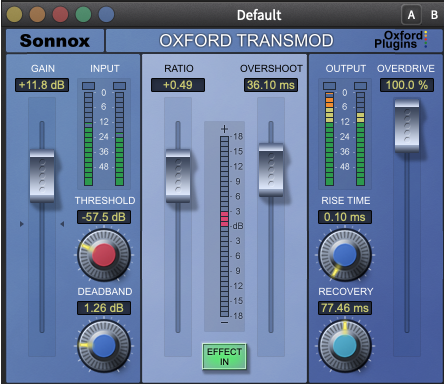Screen dimensions: 444x384
Task: Click the Threshold value -57.5 dB
Action: [x=104, y=217]
